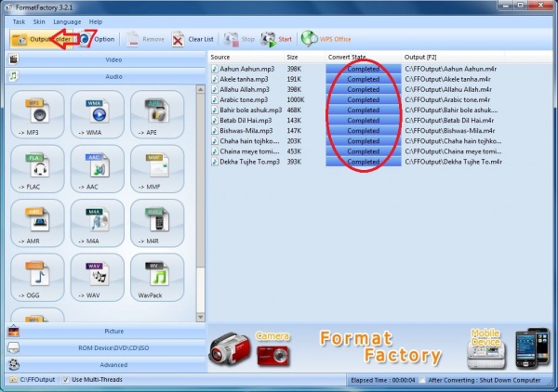The height and width of the screenshot is (392, 558).
Task: Click the Remove toolbar button
Action: pyautogui.click(x=146, y=39)
